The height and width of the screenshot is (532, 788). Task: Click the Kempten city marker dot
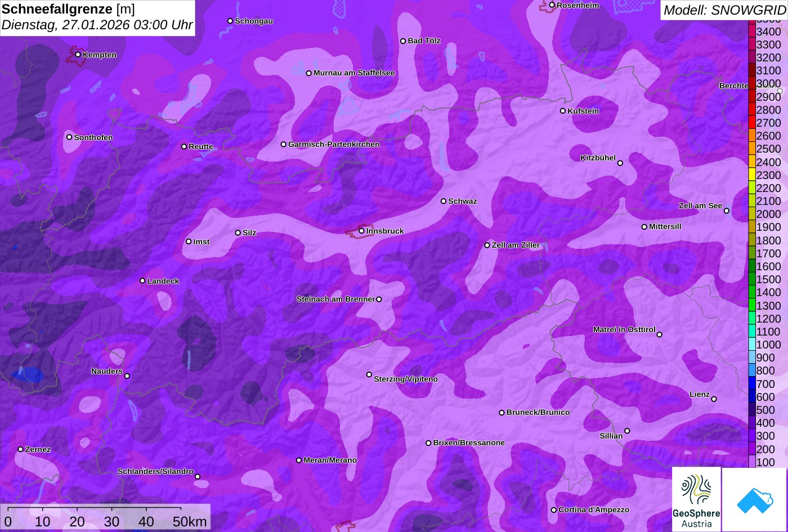click(x=78, y=55)
